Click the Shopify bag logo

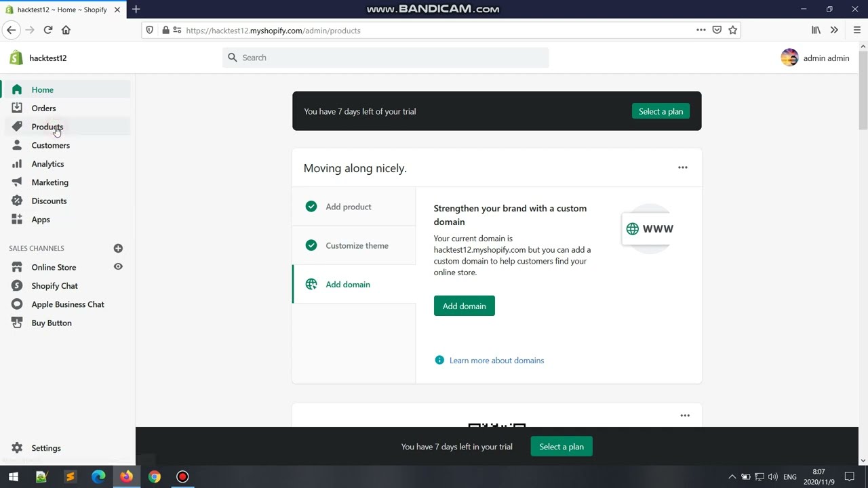point(16,58)
